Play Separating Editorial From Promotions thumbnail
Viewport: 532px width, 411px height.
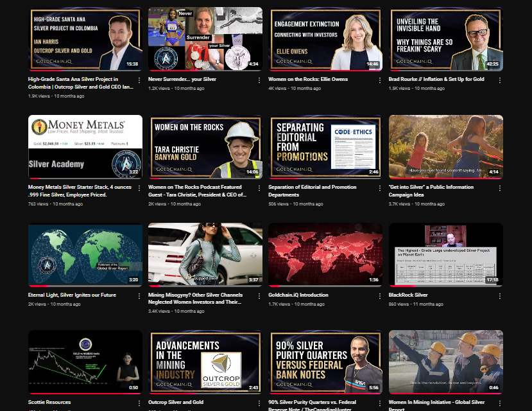pos(325,147)
